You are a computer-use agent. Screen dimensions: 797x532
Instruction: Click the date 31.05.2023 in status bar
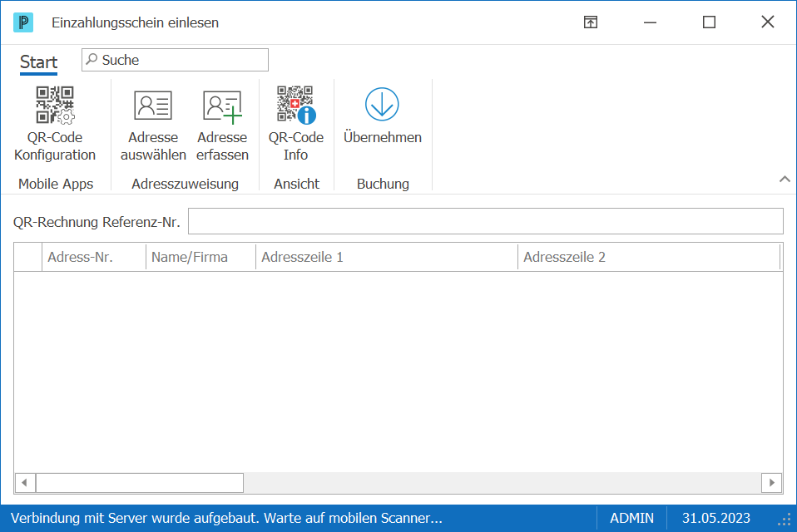coord(715,518)
